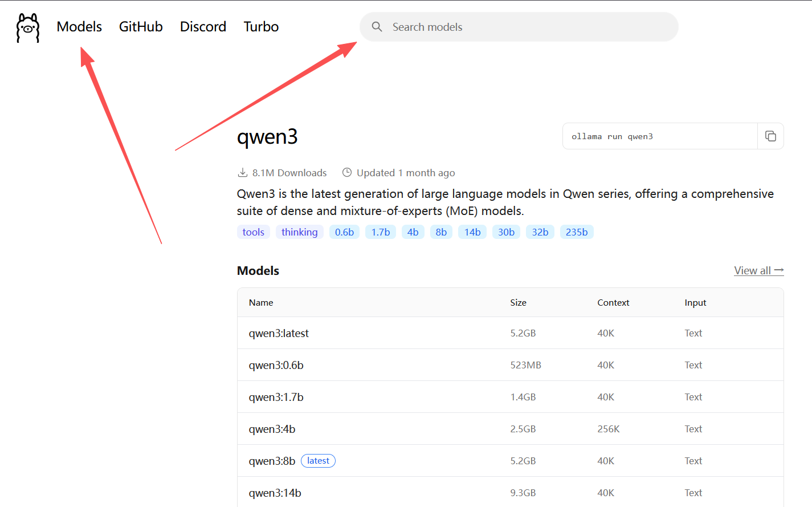Click the 256K context value
Viewport: 812px width, 507px height.
609,429
